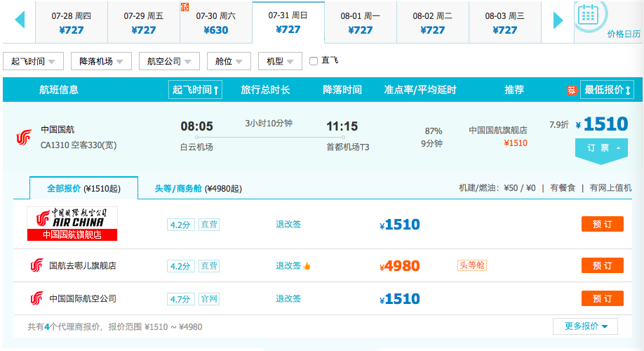Click the CA1310 空客330(宽) flight number
This screenshot has height=351, width=644.
(x=79, y=145)
